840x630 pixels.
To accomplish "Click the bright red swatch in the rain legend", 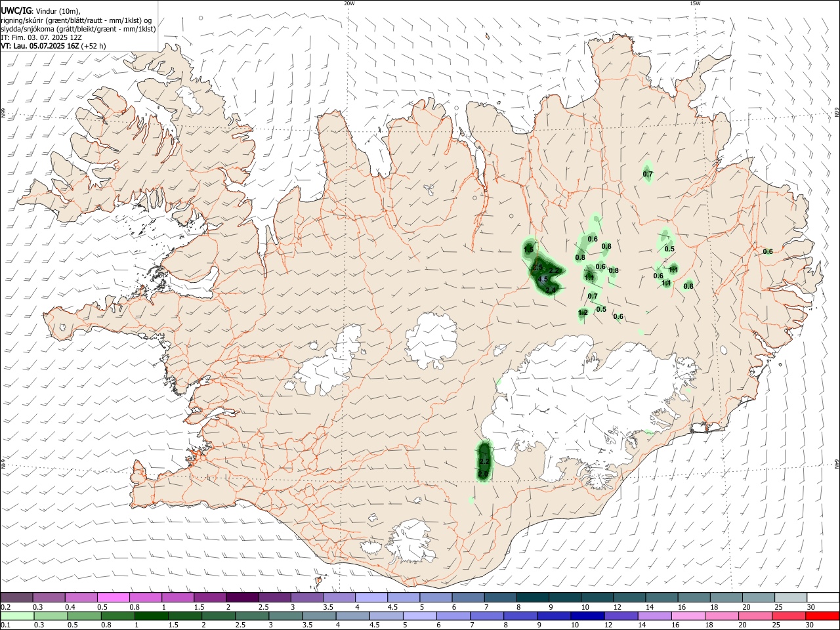I will (x=822, y=616).
